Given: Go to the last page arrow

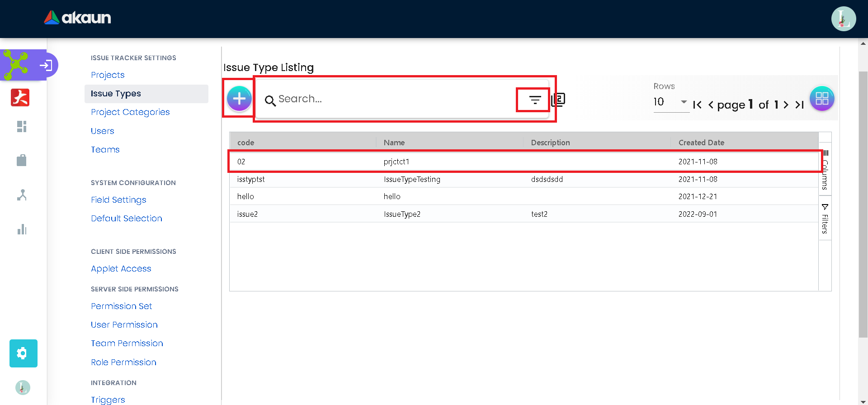Looking at the screenshot, I should pyautogui.click(x=799, y=105).
